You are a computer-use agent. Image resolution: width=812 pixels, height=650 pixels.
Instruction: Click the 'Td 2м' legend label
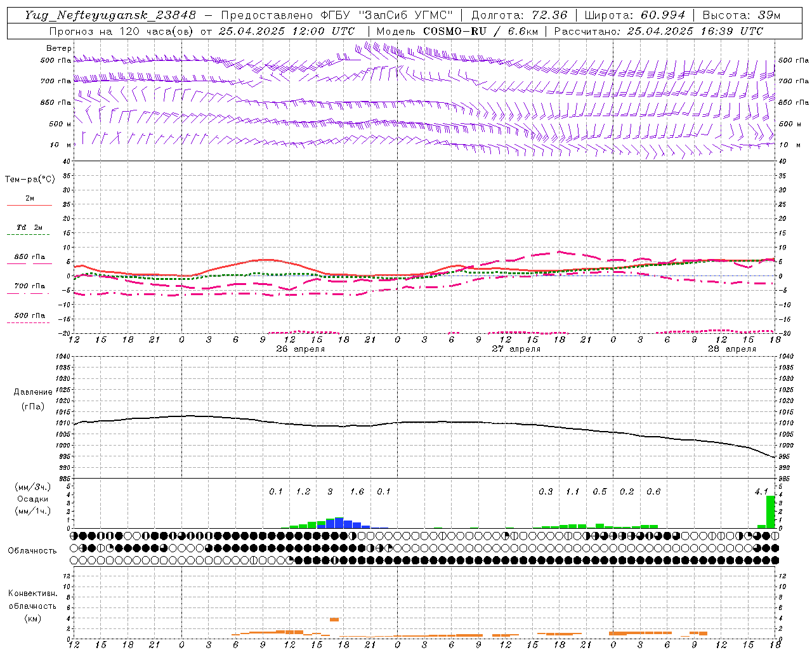click(x=30, y=227)
